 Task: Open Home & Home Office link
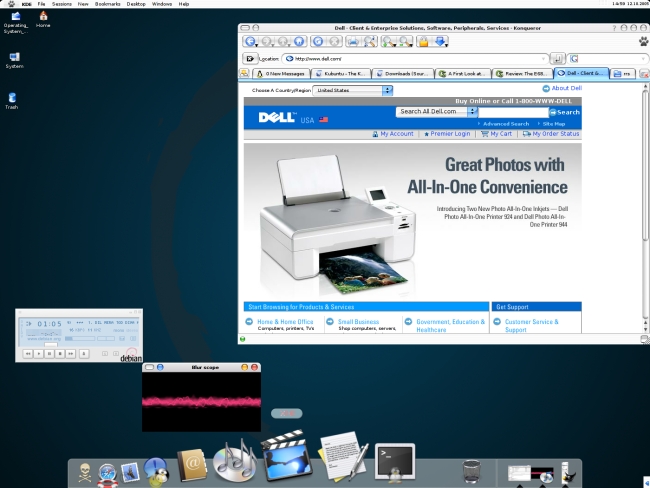(285, 322)
